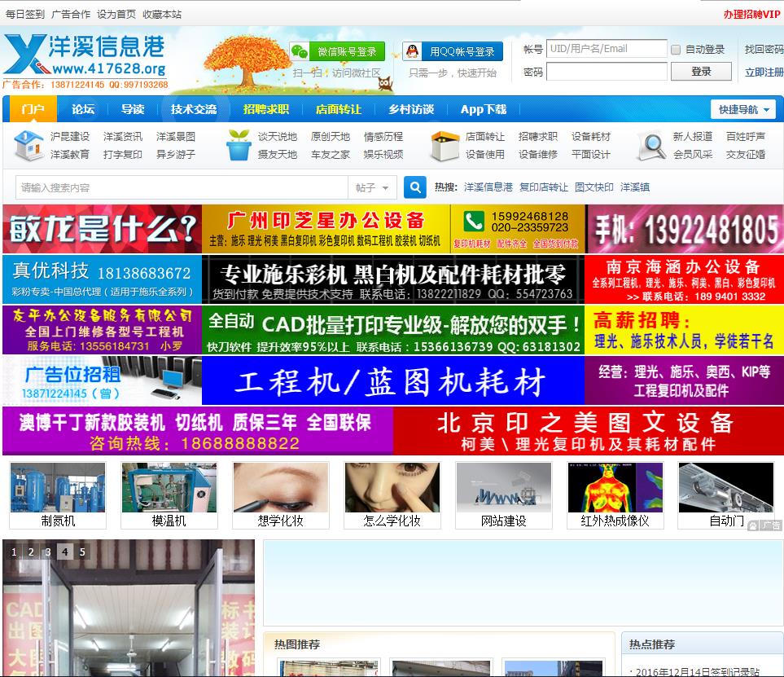The image size is (784, 677).
Task: Expand the 快捷导航 dropdown
Action: (743, 110)
